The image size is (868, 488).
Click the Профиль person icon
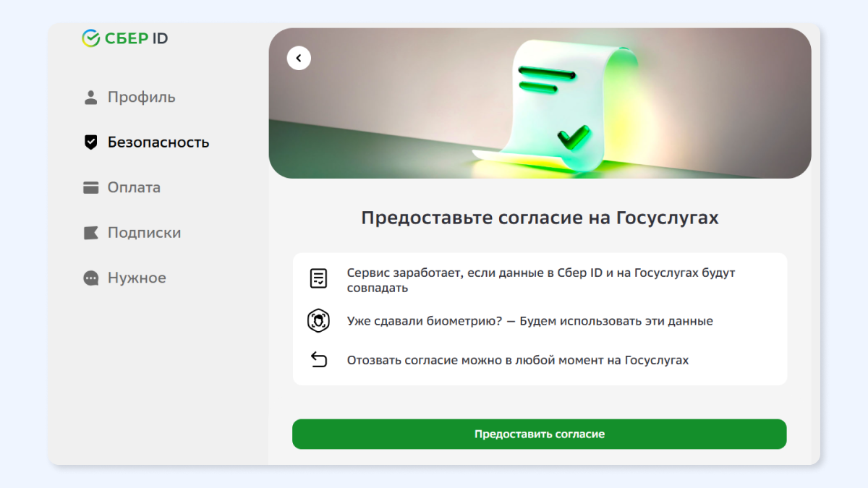90,98
